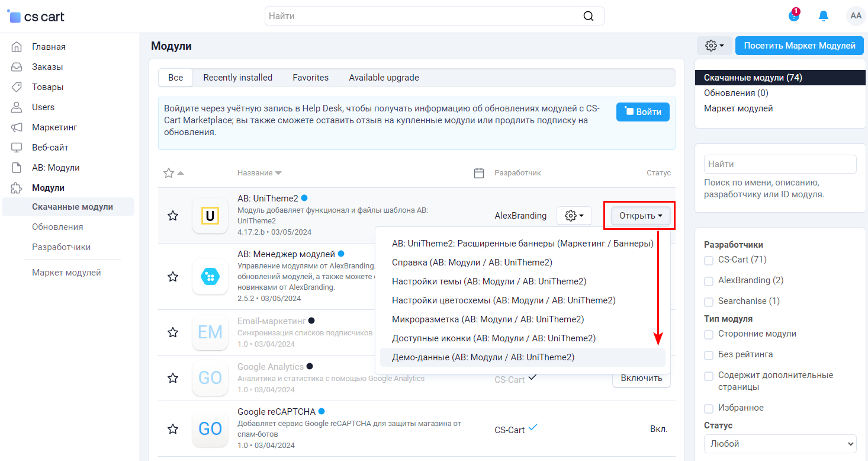Open Маркет модулей in the left sidebar
This screenshot has height=461, width=868.
pyautogui.click(x=66, y=273)
